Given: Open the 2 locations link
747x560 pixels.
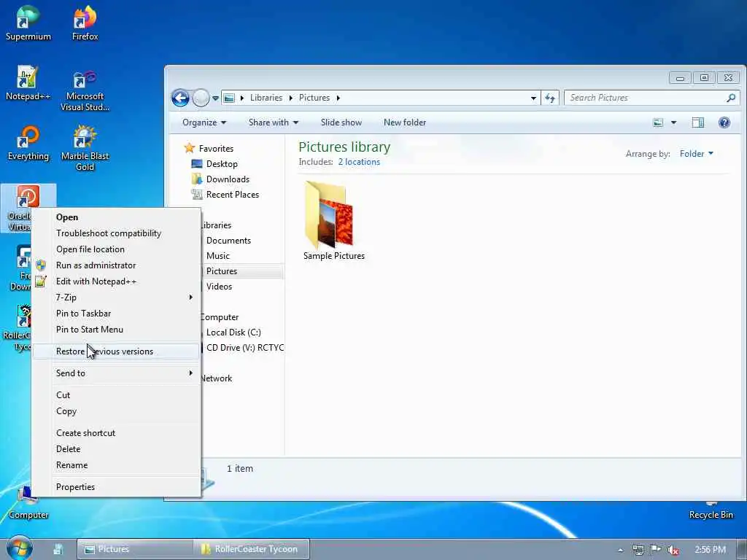Looking at the screenshot, I should 359,162.
